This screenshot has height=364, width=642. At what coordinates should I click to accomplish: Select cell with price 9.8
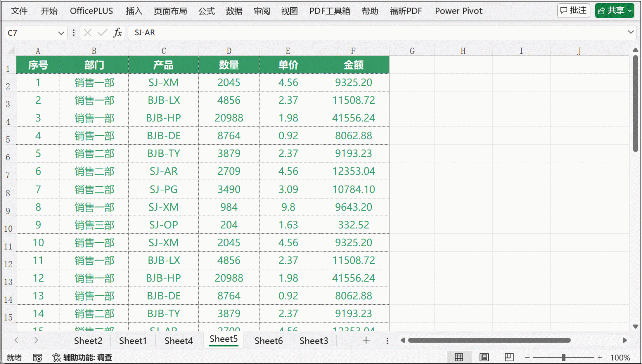[288, 207]
